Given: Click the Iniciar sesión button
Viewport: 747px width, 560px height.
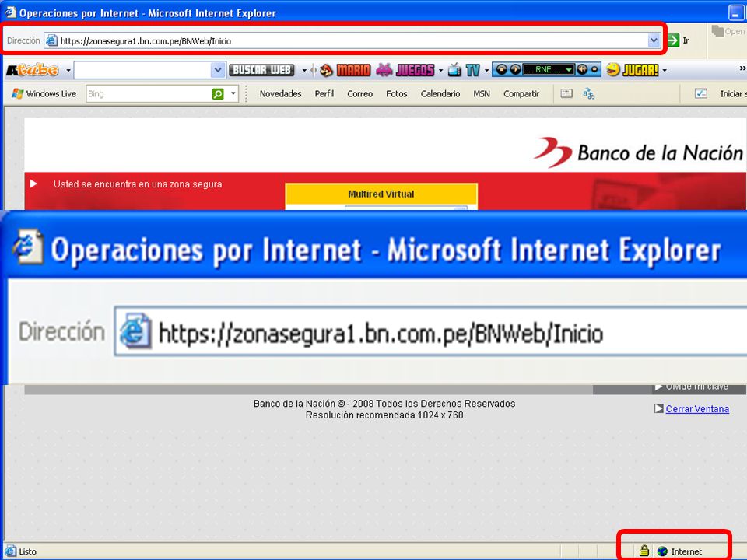Looking at the screenshot, I should tap(733, 94).
